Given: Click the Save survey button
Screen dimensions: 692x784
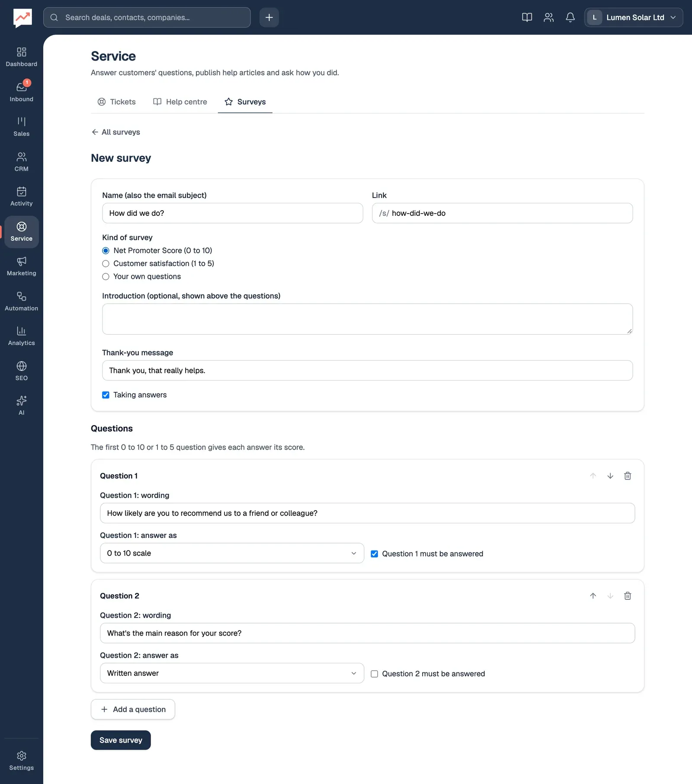Looking at the screenshot, I should (x=121, y=740).
